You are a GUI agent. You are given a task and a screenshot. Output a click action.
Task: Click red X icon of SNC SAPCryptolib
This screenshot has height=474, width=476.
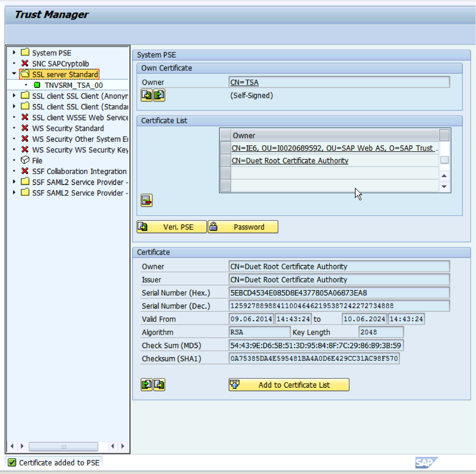click(25, 64)
